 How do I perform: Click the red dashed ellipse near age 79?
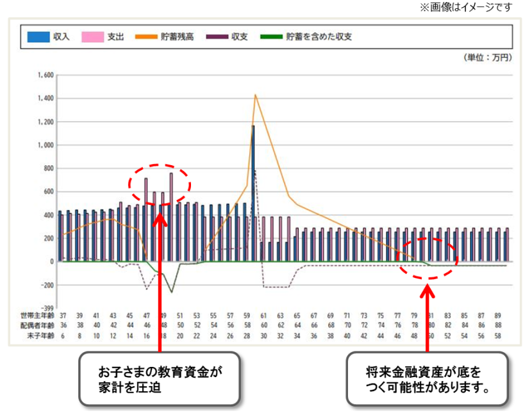[427, 258]
